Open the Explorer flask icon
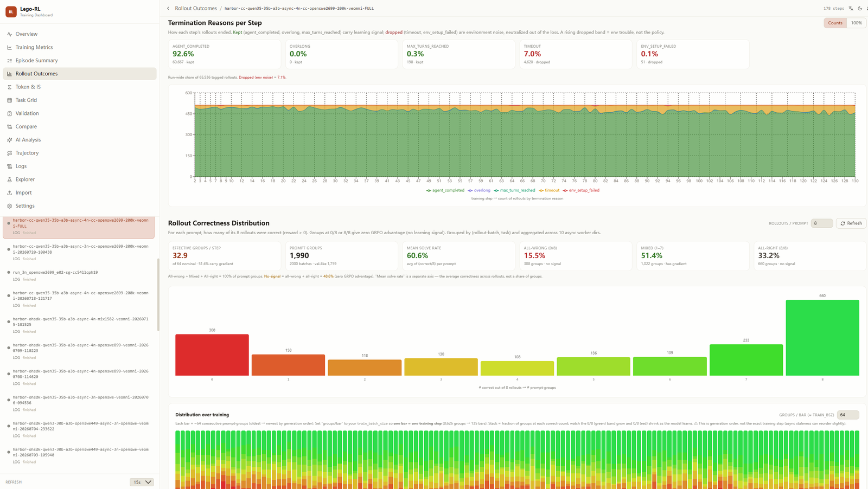 (x=9, y=179)
